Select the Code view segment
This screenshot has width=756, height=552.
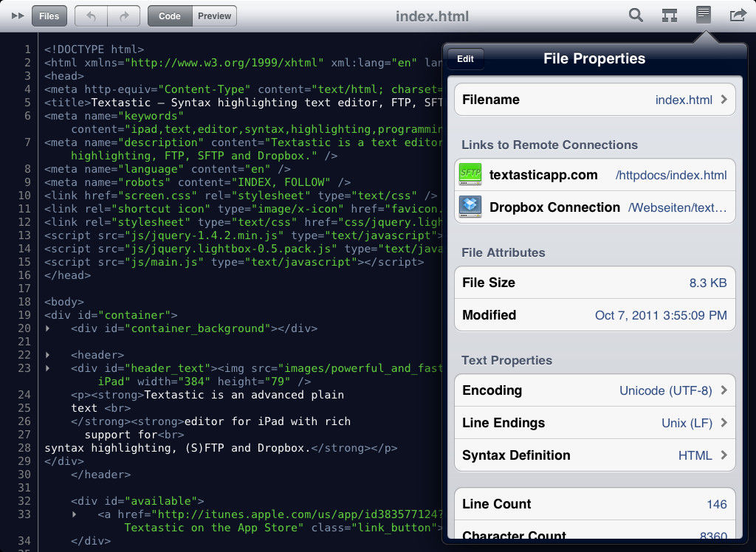pyautogui.click(x=170, y=16)
